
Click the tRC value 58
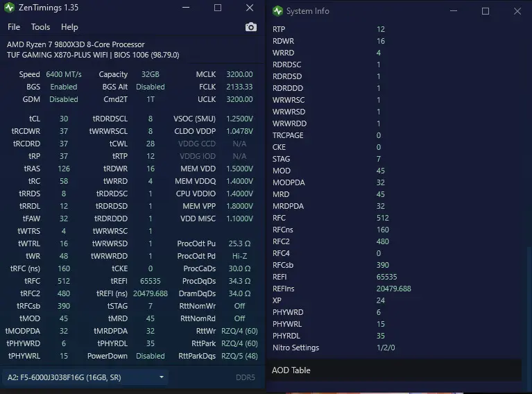click(64, 181)
